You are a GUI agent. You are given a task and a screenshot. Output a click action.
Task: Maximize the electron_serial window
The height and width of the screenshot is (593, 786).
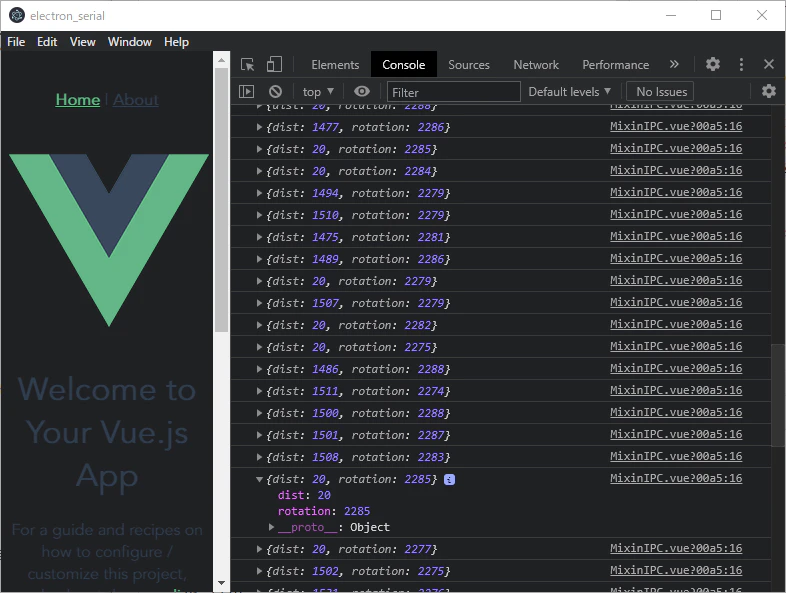(x=716, y=16)
